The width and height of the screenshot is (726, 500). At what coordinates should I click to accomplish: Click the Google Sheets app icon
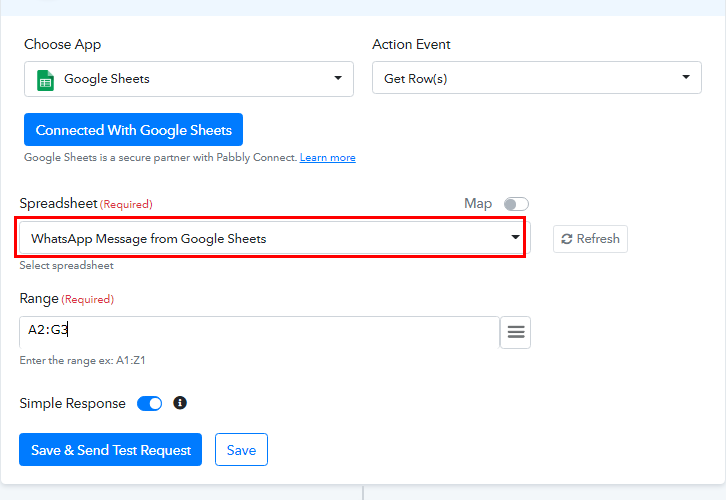[45, 80]
